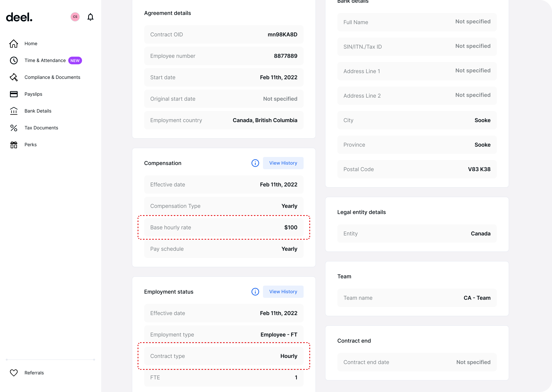Select the Bank Details bank icon
This screenshot has width=552, height=392.
click(x=14, y=111)
